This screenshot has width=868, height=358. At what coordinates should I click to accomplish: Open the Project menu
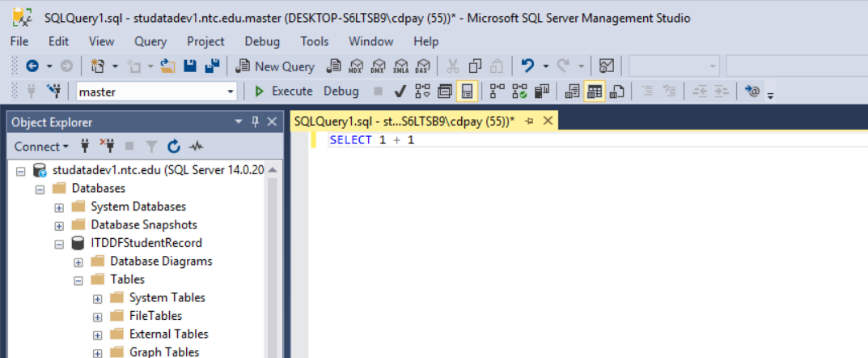click(x=206, y=41)
